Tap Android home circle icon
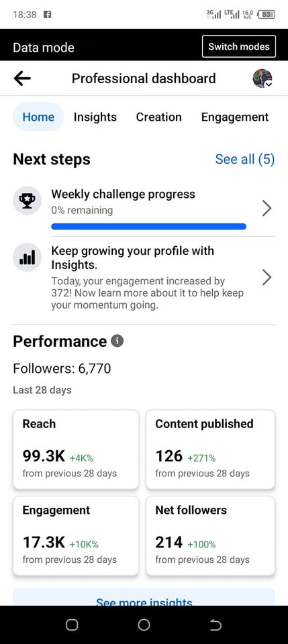 point(144,625)
